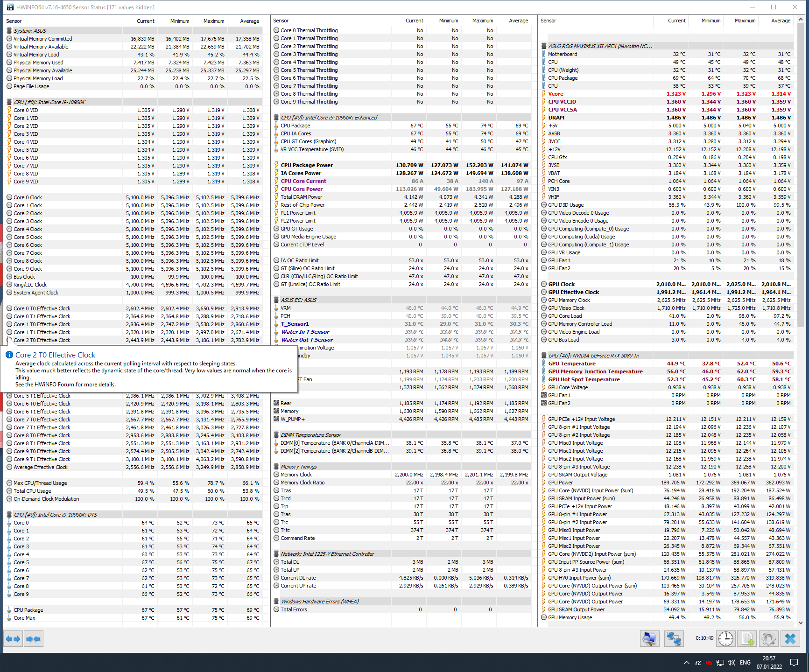The height and width of the screenshot is (672, 809).
Task: Click the thermometer icon beside Core Max
Action: pyautogui.click(x=9, y=618)
